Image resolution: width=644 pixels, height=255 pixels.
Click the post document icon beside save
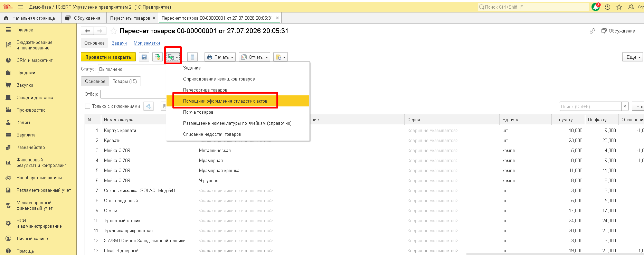[158, 57]
